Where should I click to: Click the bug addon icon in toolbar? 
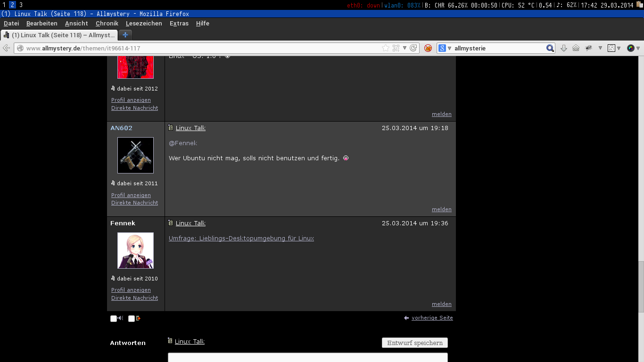tap(588, 48)
